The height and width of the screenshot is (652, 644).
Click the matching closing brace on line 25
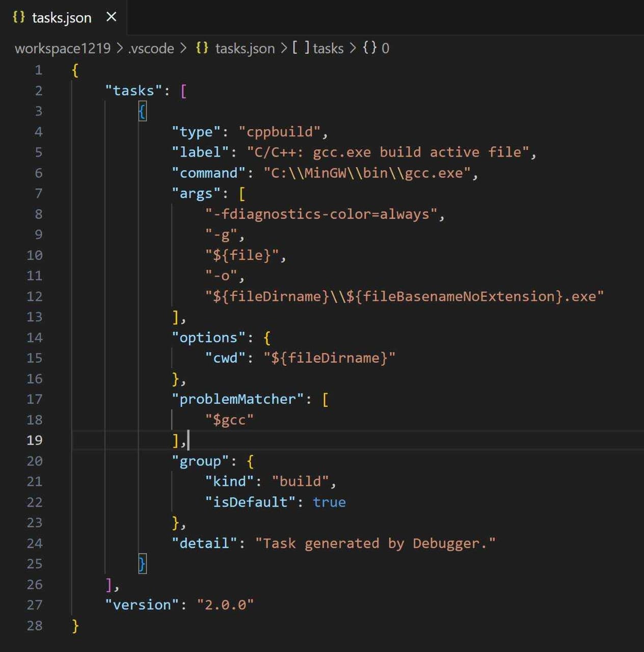(x=142, y=564)
